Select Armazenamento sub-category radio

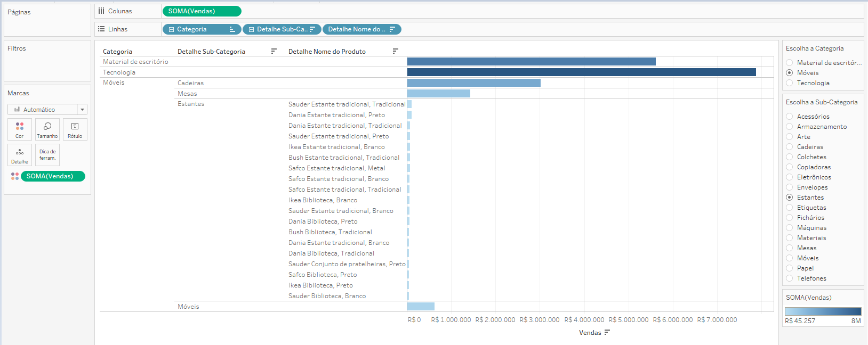[x=790, y=127]
